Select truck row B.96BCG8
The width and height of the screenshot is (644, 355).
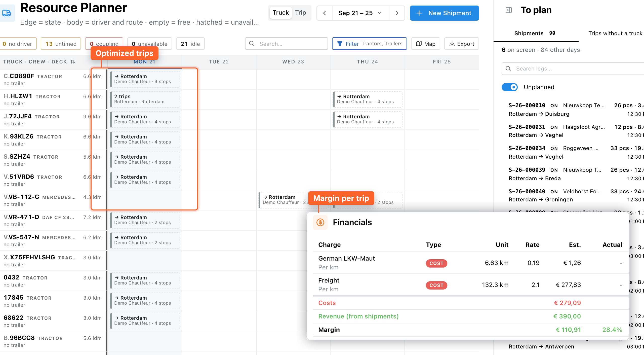point(53,341)
